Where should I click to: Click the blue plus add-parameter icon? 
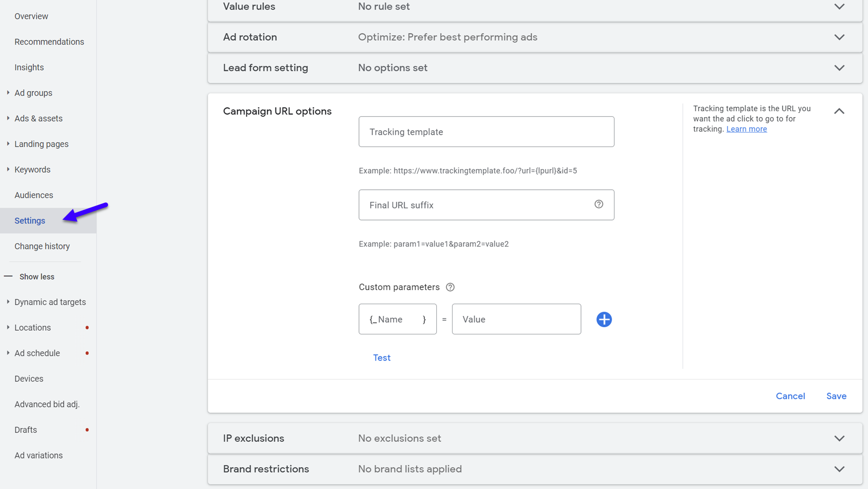pos(604,320)
